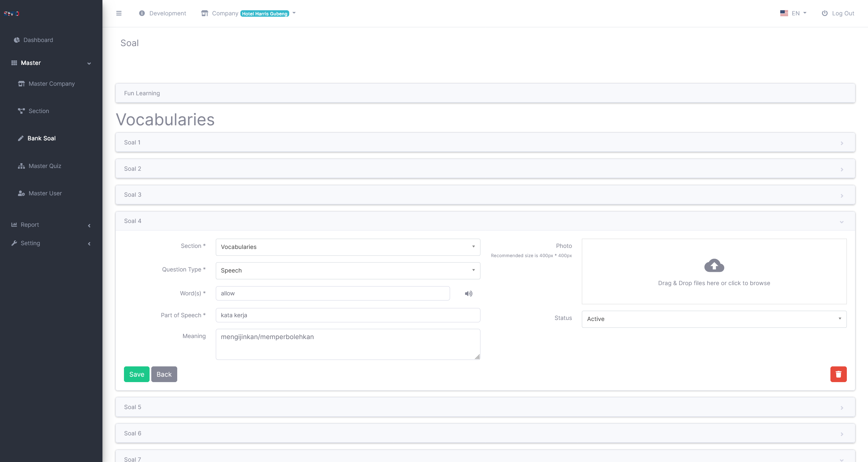Click into the Meaning text area
This screenshot has width=868, height=462.
(348, 344)
